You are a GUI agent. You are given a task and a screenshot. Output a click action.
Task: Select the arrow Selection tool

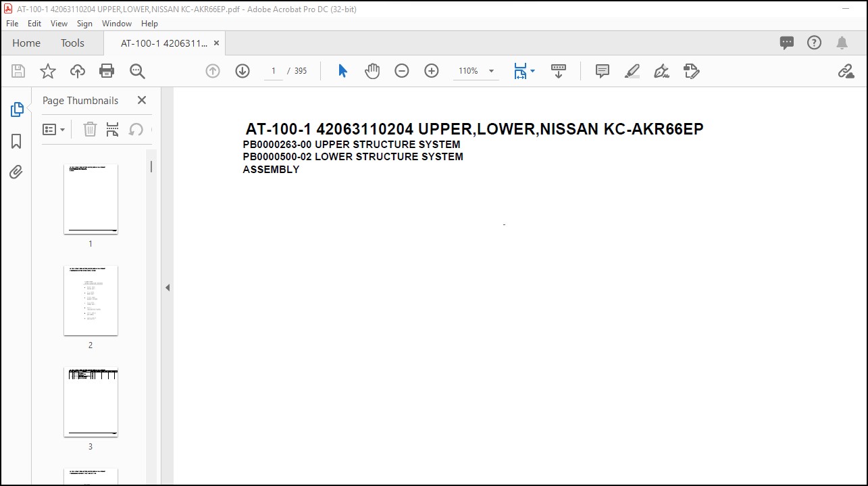[x=342, y=71]
